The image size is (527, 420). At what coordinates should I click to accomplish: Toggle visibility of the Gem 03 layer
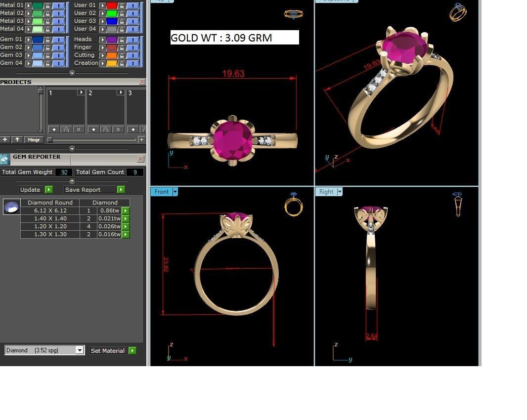pyautogui.click(x=58, y=55)
